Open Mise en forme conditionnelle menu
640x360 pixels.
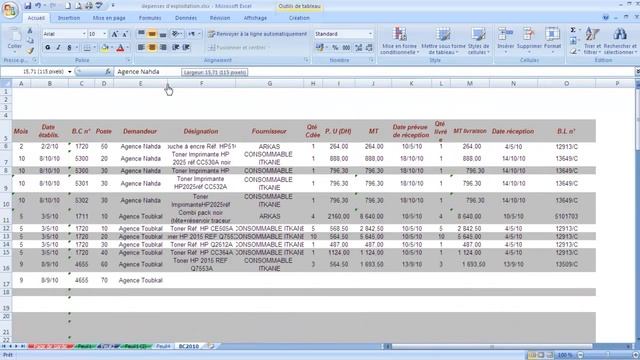coord(400,40)
